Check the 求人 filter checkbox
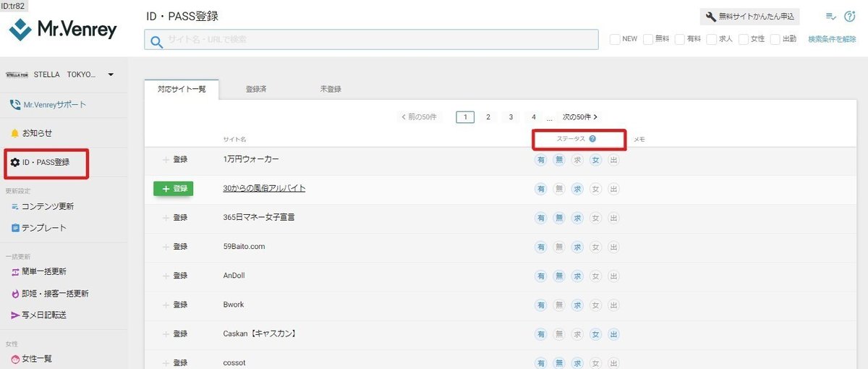Screen dimensions: 868x369 pyautogui.click(x=711, y=39)
